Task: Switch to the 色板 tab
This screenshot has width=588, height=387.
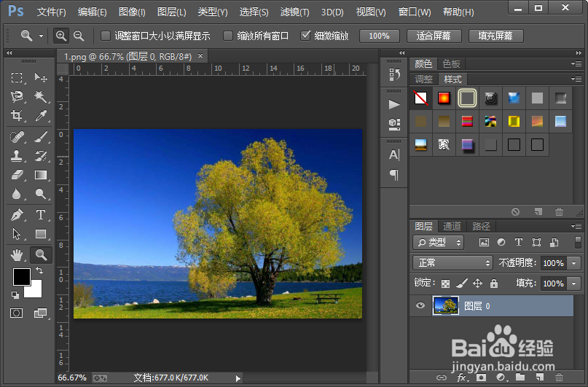Action: click(451, 63)
